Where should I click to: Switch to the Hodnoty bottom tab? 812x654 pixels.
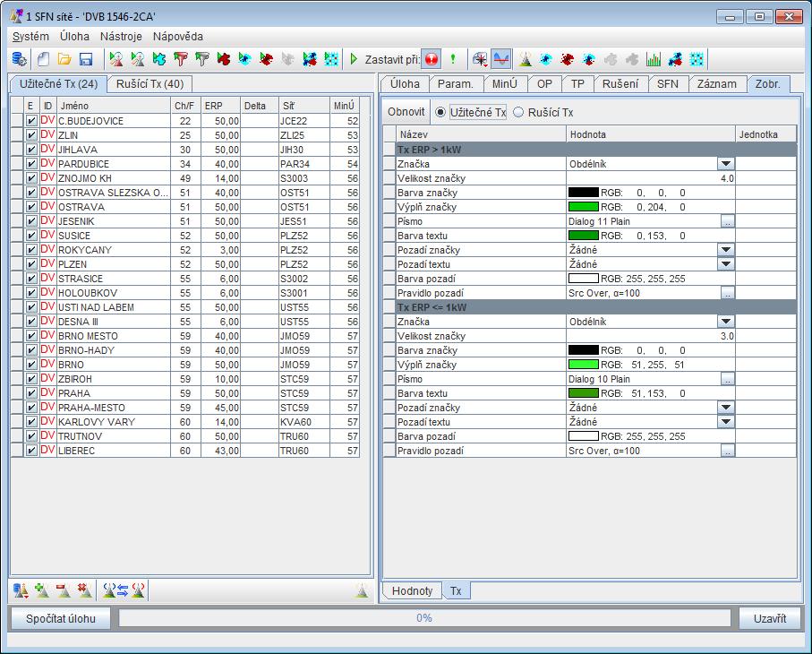(412, 590)
